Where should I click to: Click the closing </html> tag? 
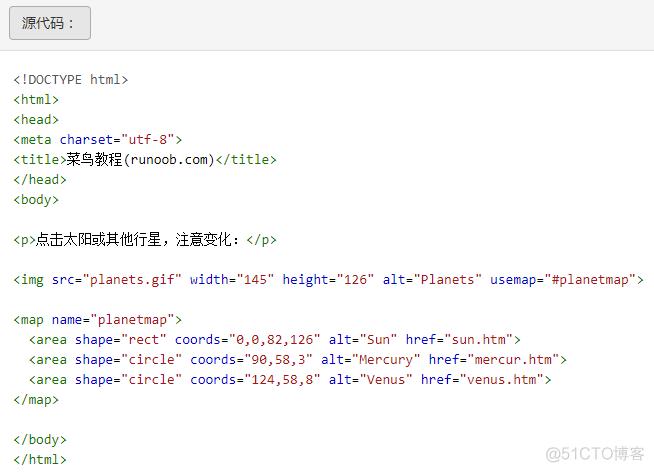[x=40, y=460]
